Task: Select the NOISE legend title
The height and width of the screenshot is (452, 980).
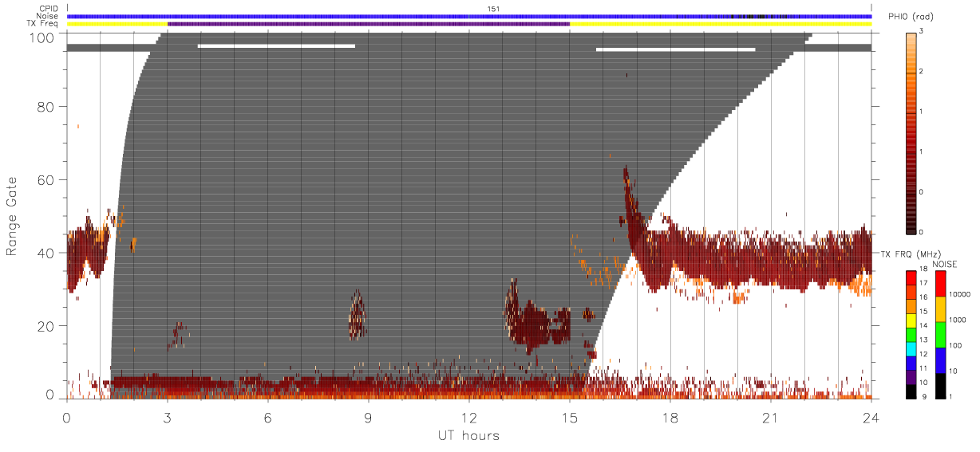Action: (943, 263)
